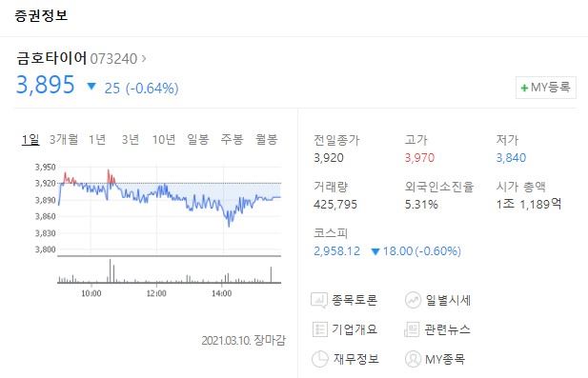
Task: Switch chart to 3개월 period
Action: point(64,139)
